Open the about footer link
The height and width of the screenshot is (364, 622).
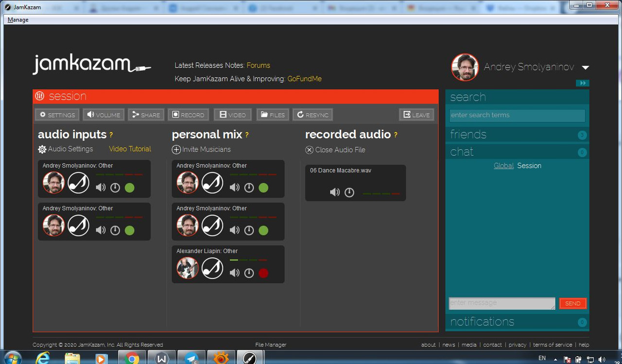[x=429, y=345]
